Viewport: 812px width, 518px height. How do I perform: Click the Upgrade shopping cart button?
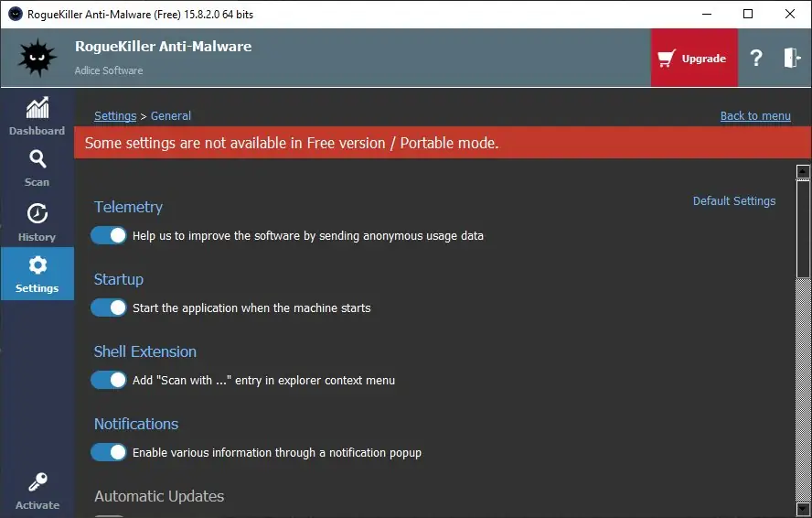pos(694,58)
